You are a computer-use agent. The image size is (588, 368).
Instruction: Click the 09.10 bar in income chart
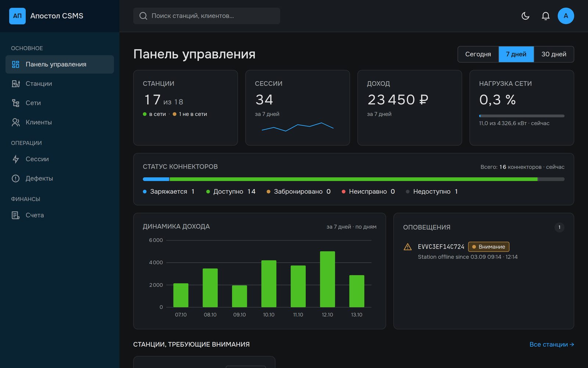240,296
